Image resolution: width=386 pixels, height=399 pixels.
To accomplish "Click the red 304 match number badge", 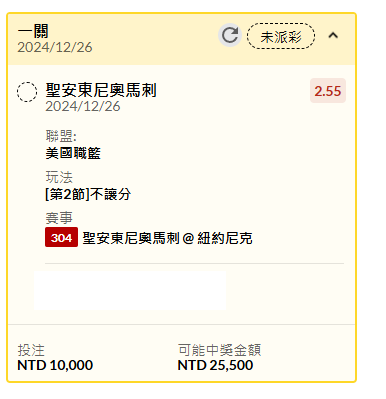I will 61,237.
